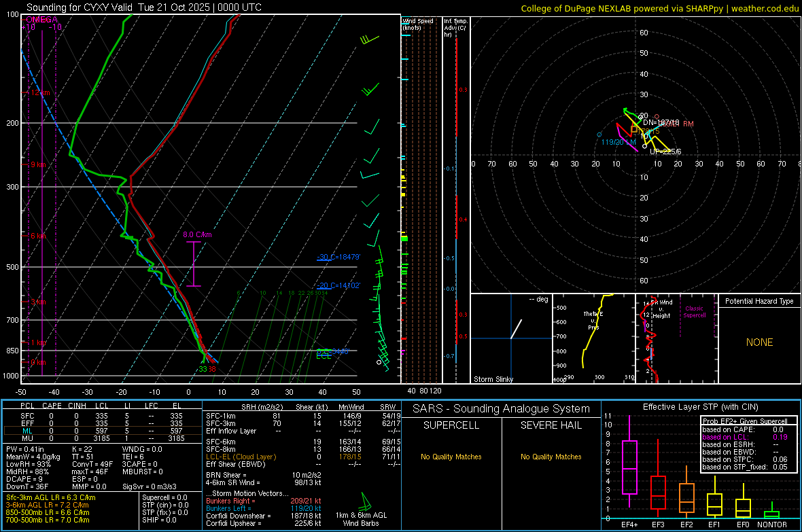Click the based on LCL: 0.19 value

(745, 437)
